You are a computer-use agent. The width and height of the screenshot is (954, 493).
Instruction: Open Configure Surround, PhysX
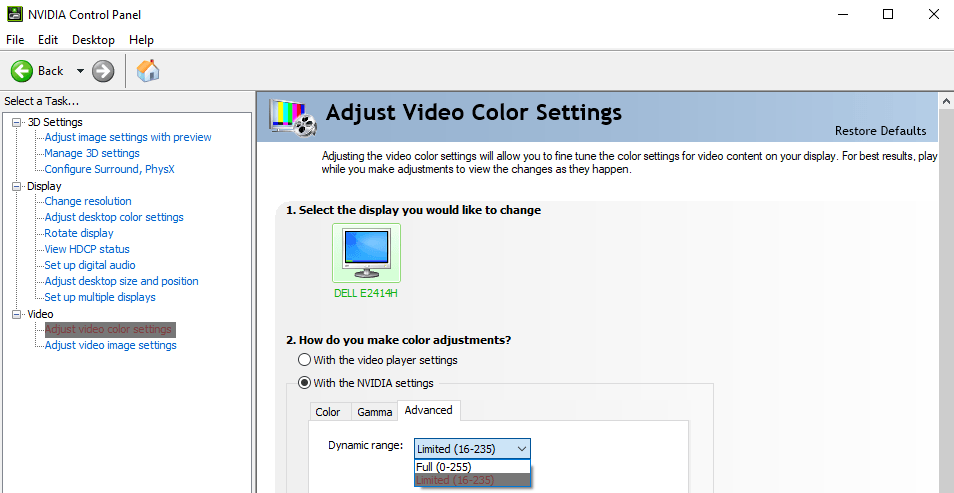(x=110, y=169)
